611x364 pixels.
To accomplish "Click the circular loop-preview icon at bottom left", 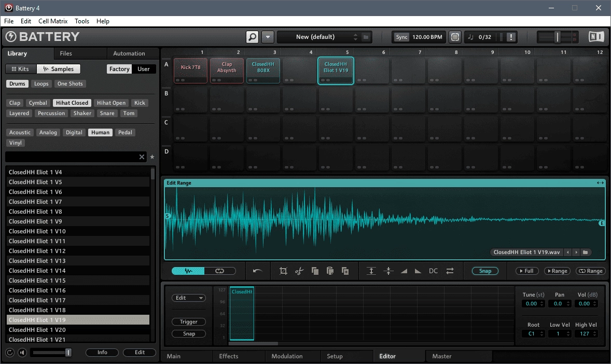I will pyautogui.click(x=10, y=353).
